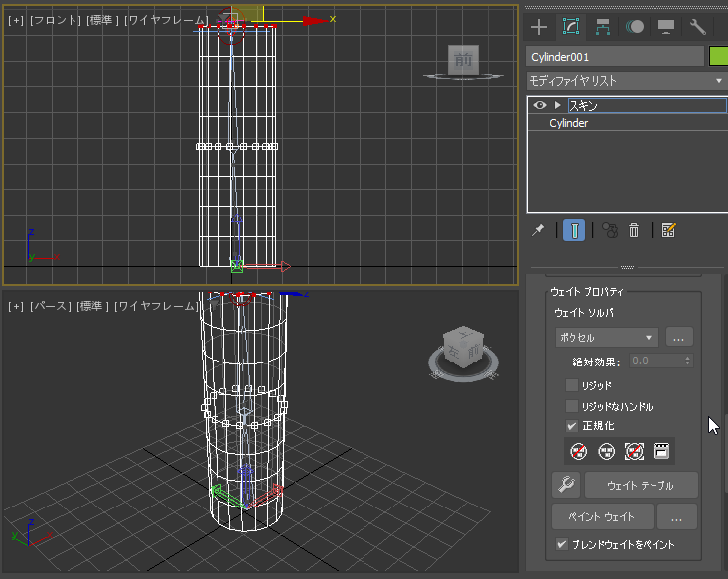Open the Weight Tool wrench button
This screenshot has width=728, height=579.
click(566, 485)
